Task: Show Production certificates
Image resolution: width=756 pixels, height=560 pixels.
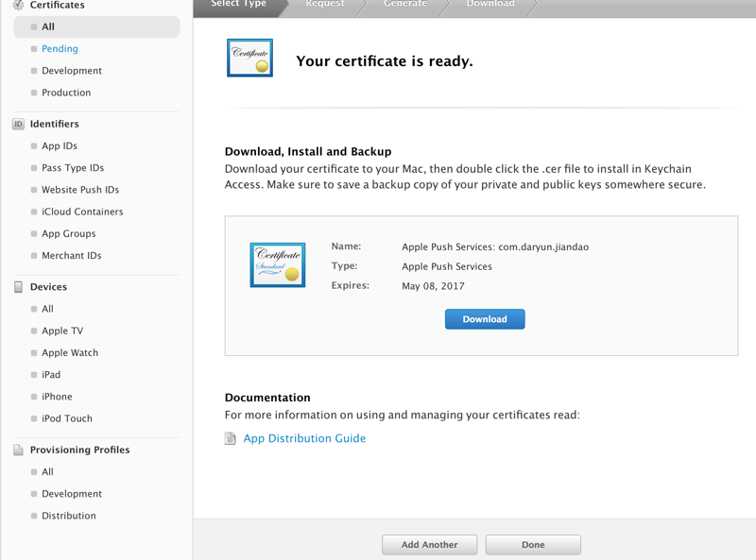Action: tap(66, 93)
